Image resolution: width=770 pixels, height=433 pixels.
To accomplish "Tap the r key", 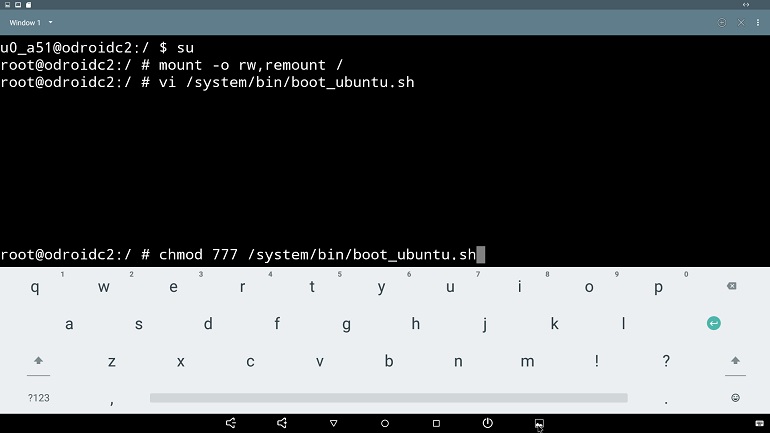I will click(x=243, y=287).
